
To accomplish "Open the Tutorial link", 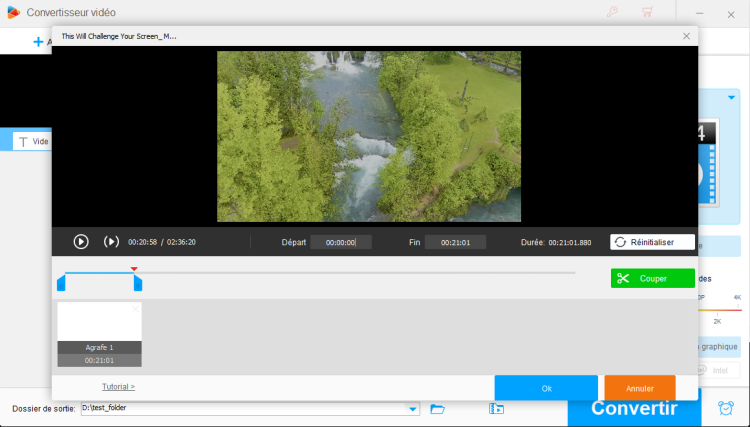I will [x=118, y=386].
